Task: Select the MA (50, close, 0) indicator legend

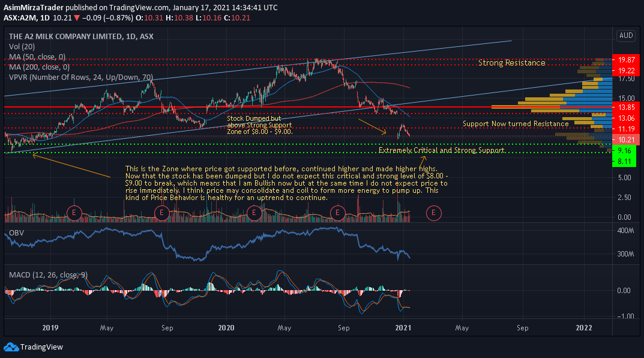Action: [37, 56]
